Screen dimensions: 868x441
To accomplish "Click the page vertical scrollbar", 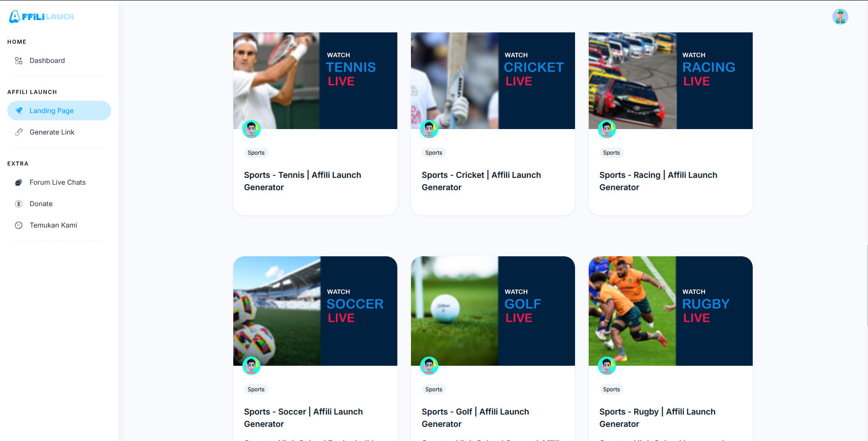I will (x=867, y=285).
